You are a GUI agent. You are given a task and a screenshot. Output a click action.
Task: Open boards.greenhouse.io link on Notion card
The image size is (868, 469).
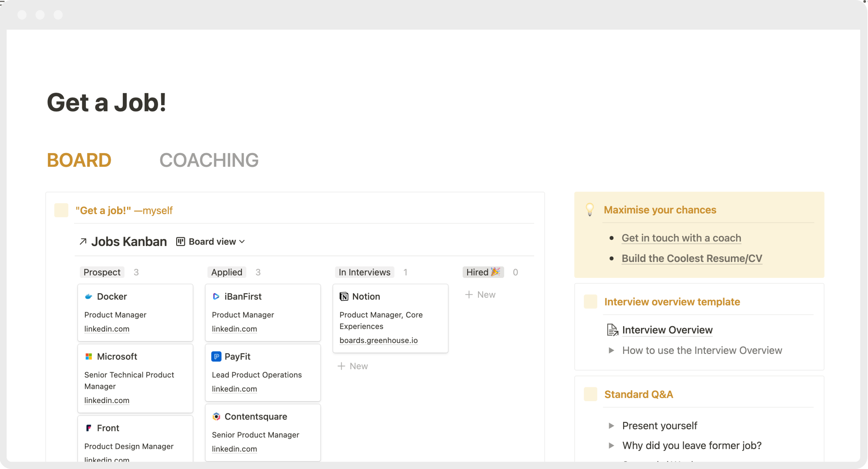click(378, 340)
